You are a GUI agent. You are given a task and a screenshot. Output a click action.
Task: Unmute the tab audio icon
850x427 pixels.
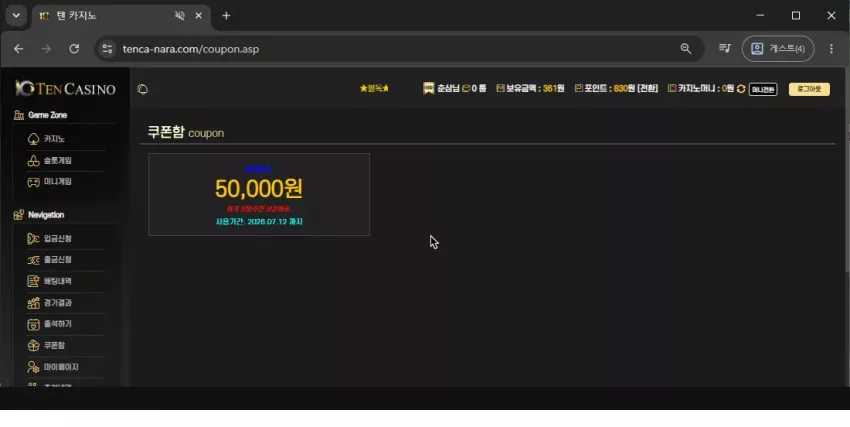pyautogui.click(x=179, y=16)
